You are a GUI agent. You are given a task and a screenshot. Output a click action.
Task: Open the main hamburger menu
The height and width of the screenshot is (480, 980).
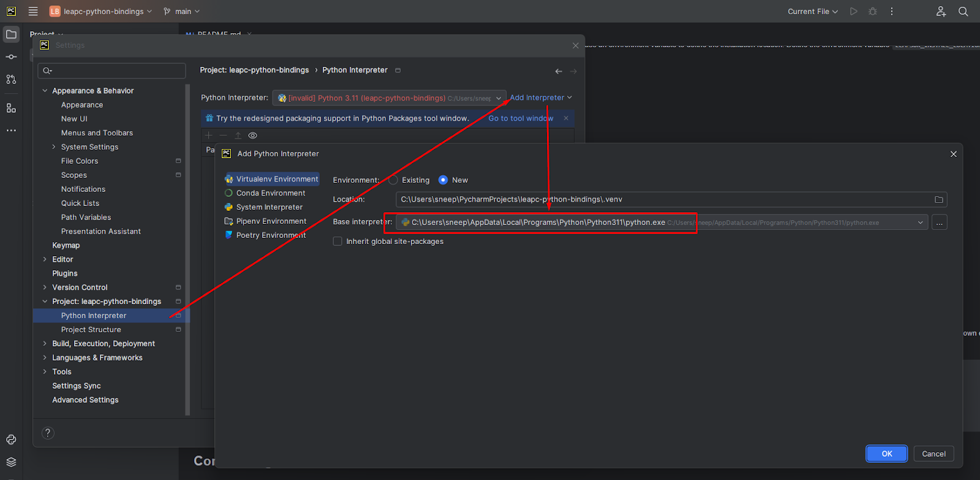(33, 11)
